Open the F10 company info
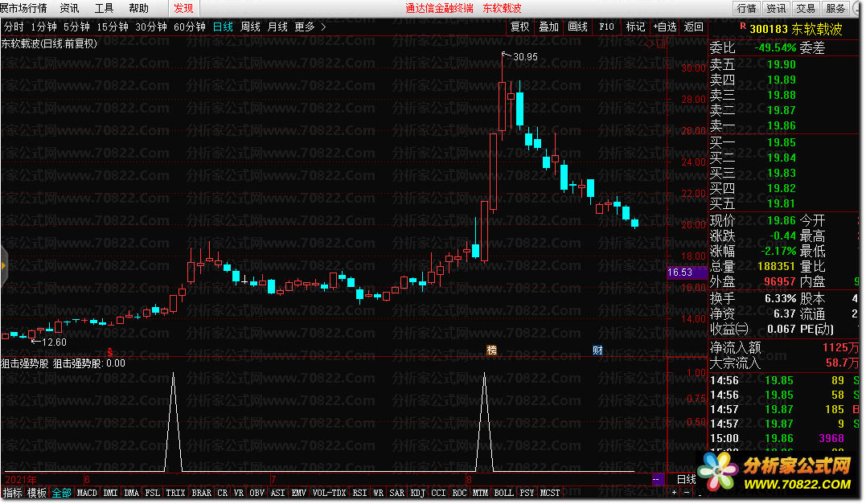The width and height of the screenshot is (866, 504). [x=606, y=27]
